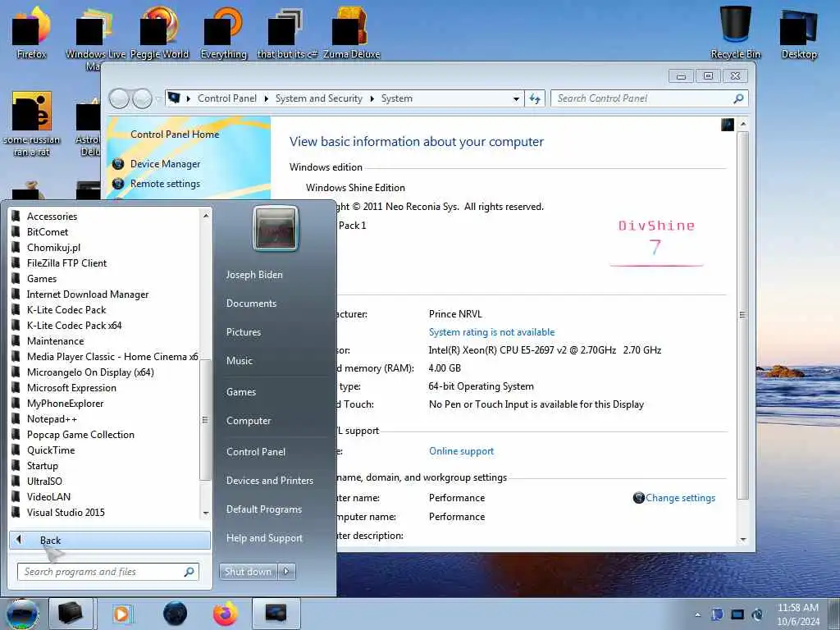Image resolution: width=840 pixels, height=630 pixels.
Task: Open the Recycle Bin on desktop
Action: (x=736, y=32)
